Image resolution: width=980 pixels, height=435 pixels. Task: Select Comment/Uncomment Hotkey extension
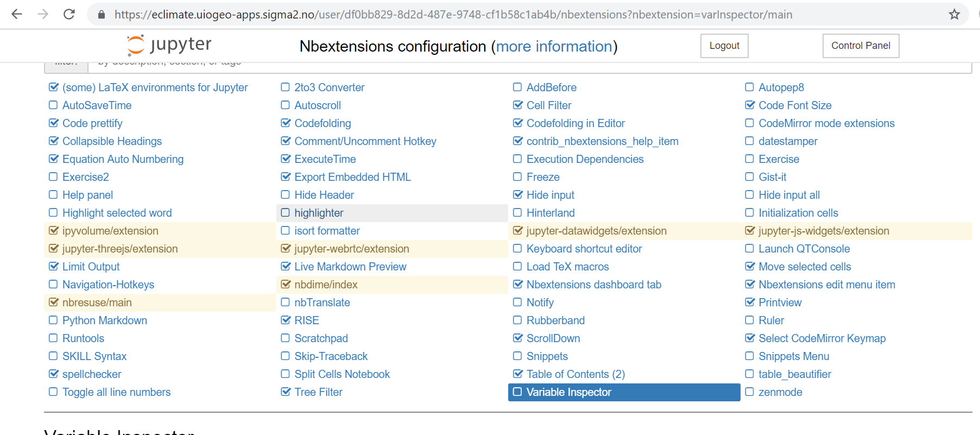coord(365,141)
